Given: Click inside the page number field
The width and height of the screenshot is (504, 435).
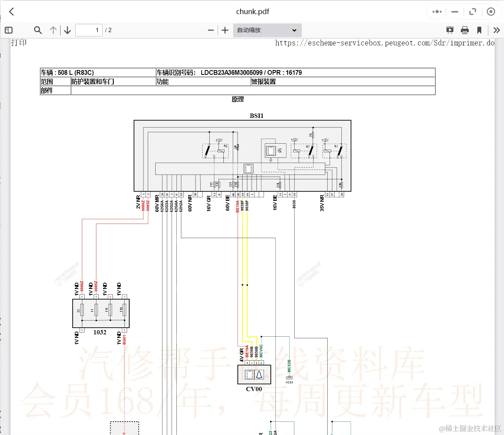Looking at the screenshot, I should (89, 30).
